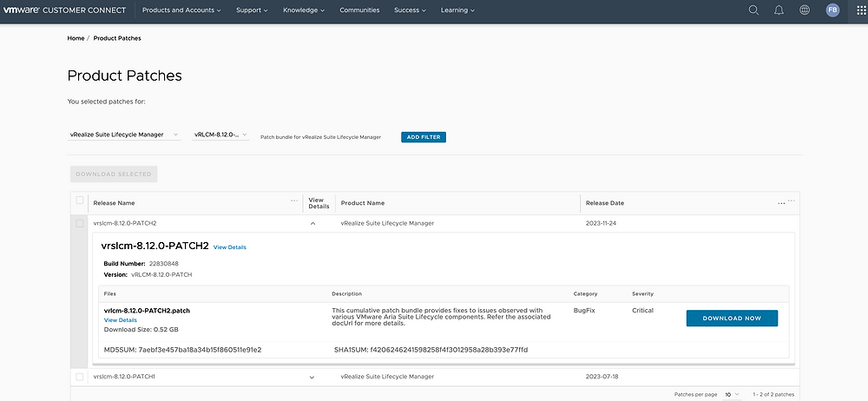Expand the vrslcm-8.12.0-PATCH1 details chevron
Image resolution: width=868 pixels, height=401 pixels.
point(312,378)
